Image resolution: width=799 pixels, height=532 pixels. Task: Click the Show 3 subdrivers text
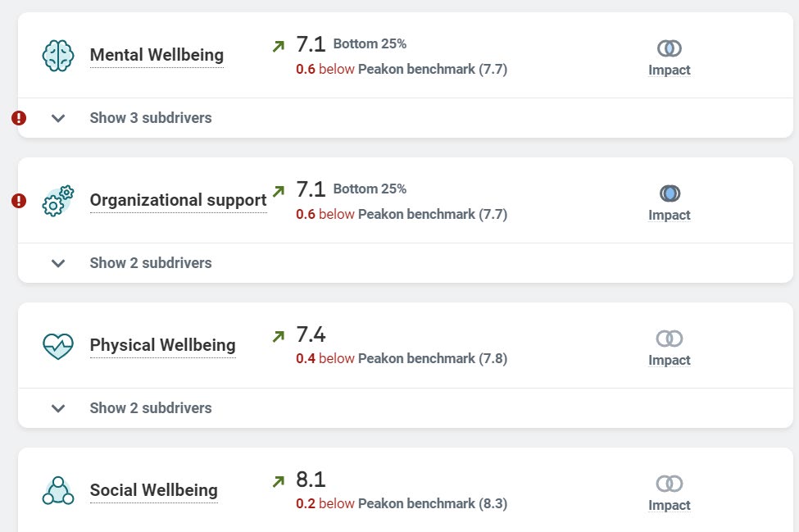(x=151, y=118)
